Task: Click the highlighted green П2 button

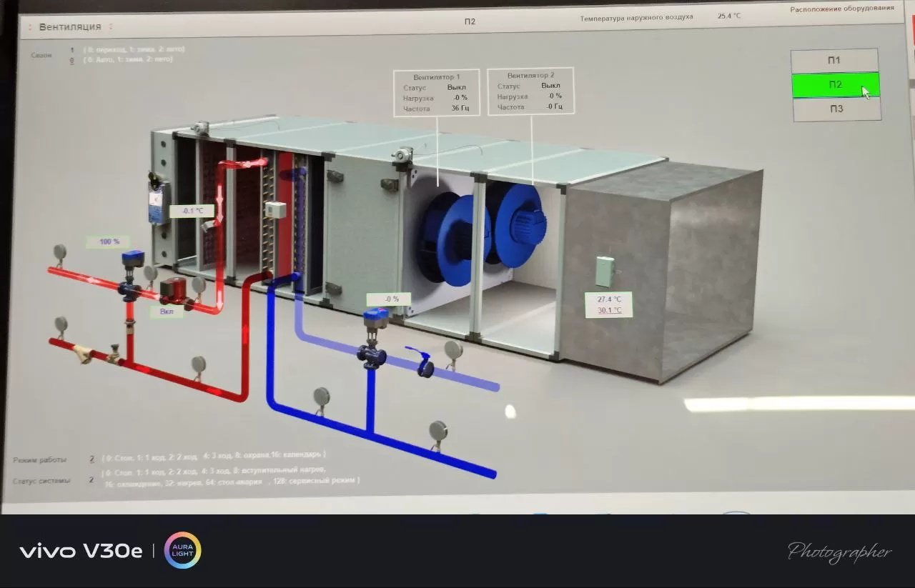Action: tap(835, 84)
